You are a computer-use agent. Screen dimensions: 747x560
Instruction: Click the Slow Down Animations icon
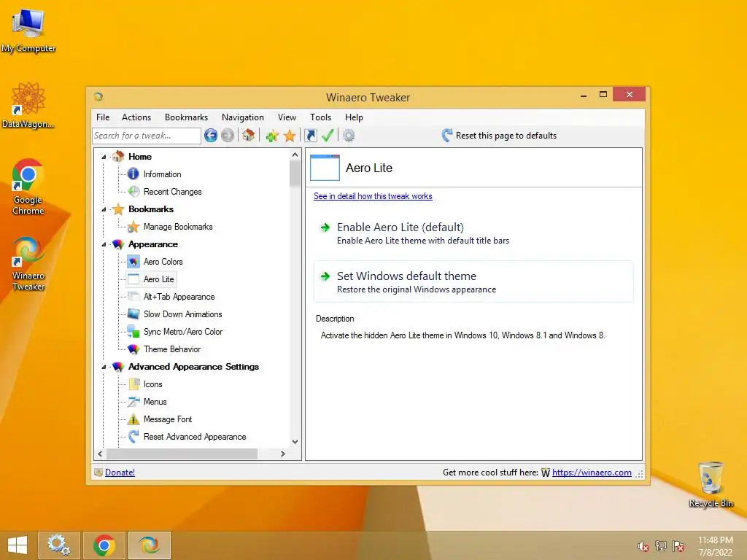pos(133,314)
